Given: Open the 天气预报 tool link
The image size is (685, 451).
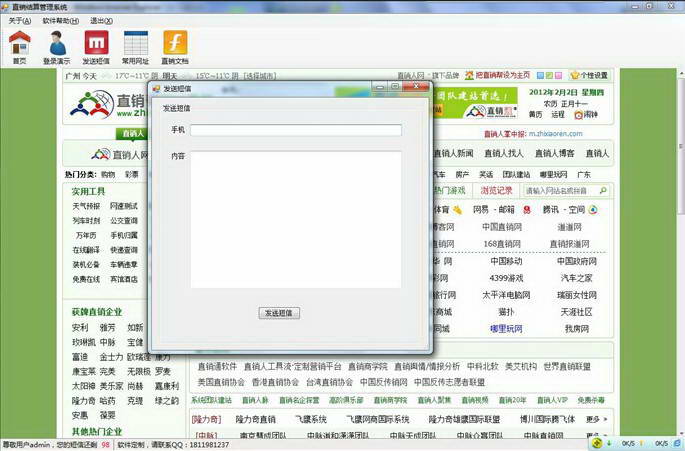Looking at the screenshot, I should tap(86, 206).
